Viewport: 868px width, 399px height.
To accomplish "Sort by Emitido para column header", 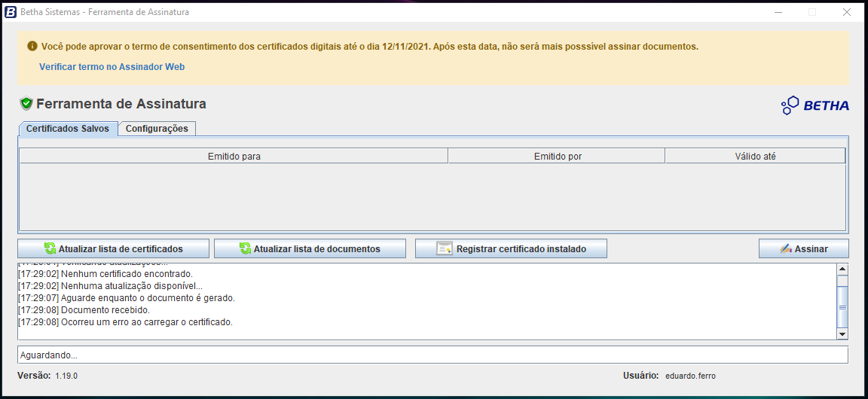I will pos(234,157).
